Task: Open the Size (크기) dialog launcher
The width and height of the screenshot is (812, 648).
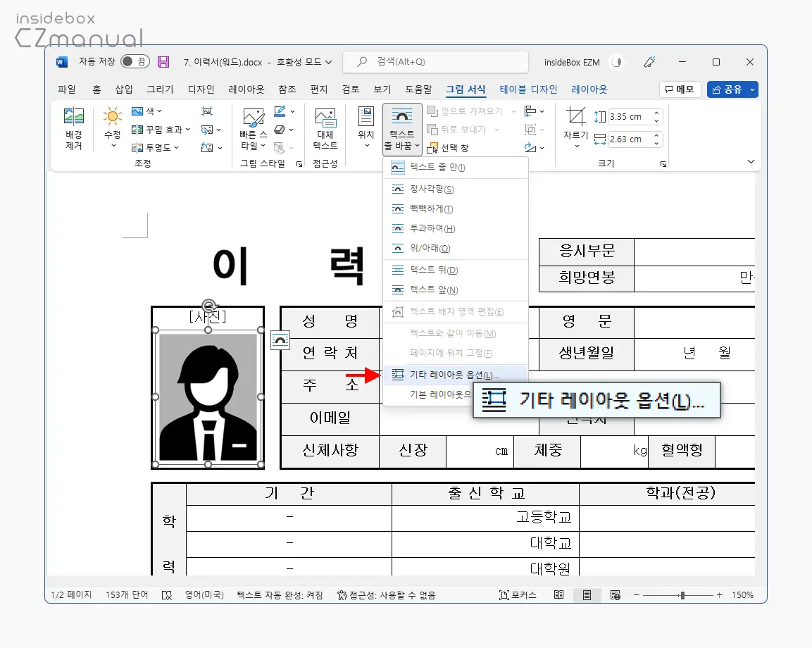Action: point(663,164)
